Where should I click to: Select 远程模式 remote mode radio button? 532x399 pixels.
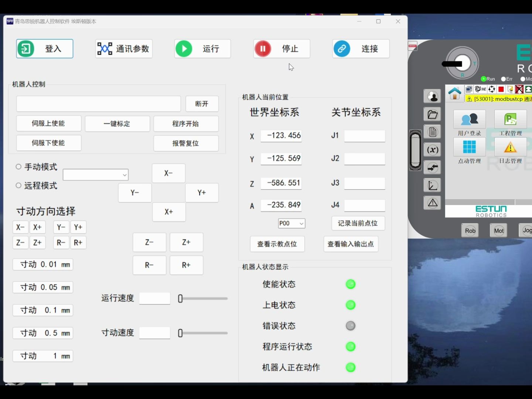tap(18, 185)
